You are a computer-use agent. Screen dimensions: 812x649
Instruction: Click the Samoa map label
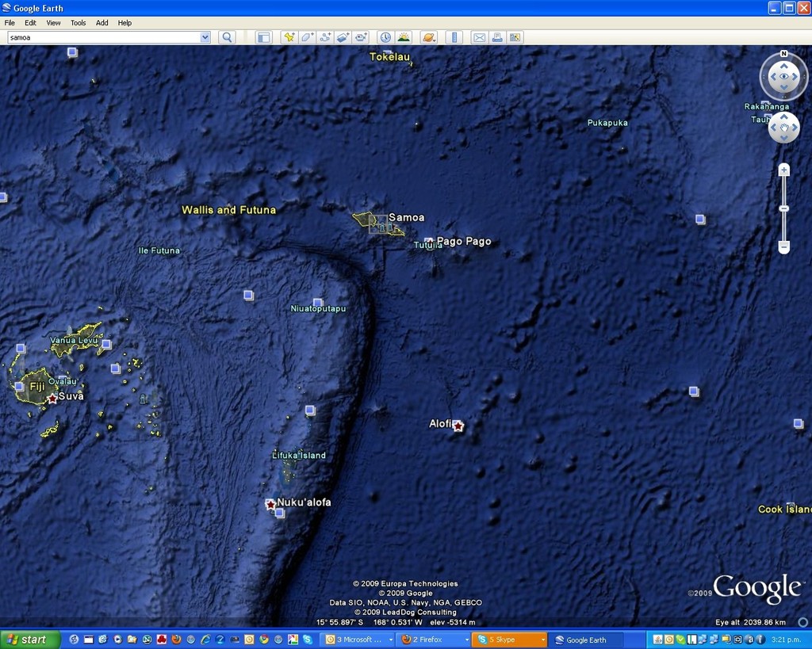tap(407, 217)
